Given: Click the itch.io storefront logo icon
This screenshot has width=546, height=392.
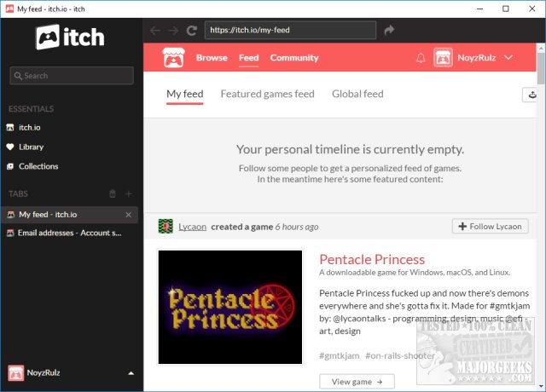Looking at the screenshot, I should 175,58.
